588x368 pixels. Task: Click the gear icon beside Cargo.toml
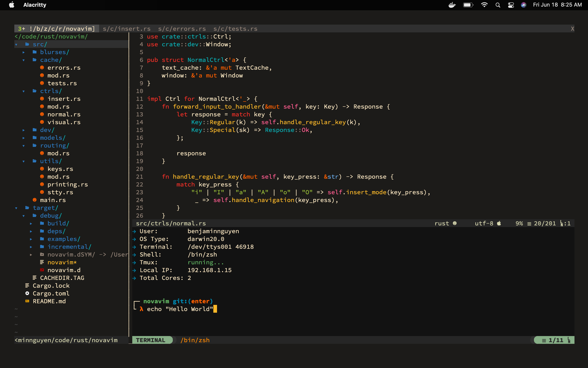click(x=27, y=293)
